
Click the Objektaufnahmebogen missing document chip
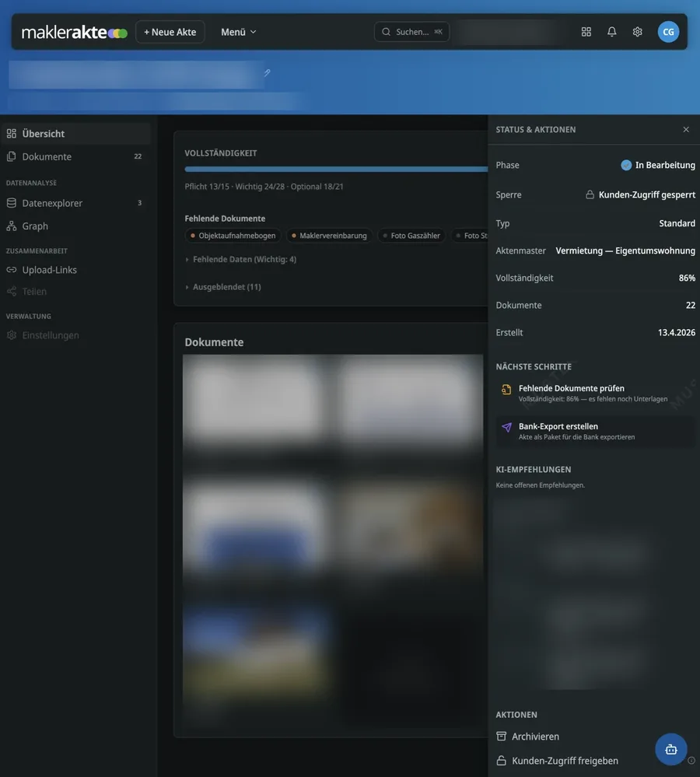233,236
